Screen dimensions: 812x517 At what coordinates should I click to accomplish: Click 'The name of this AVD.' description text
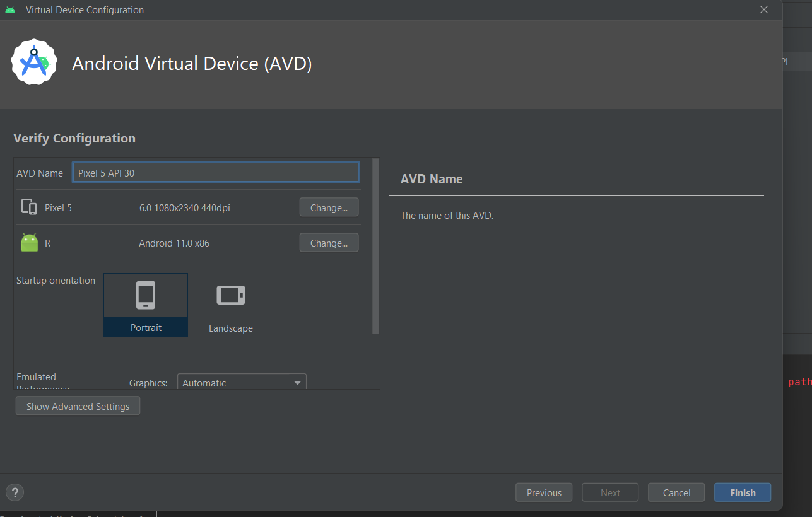(x=447, y=215)
